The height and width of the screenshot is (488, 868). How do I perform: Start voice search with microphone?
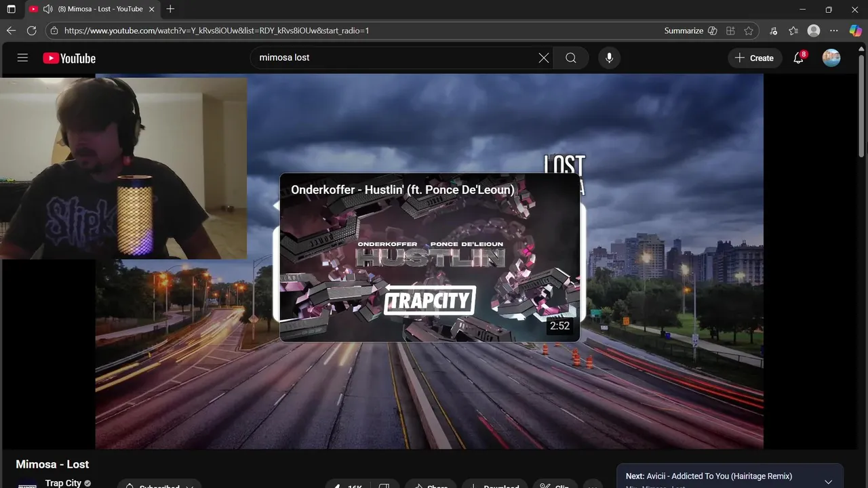click(x=609, y=58)
